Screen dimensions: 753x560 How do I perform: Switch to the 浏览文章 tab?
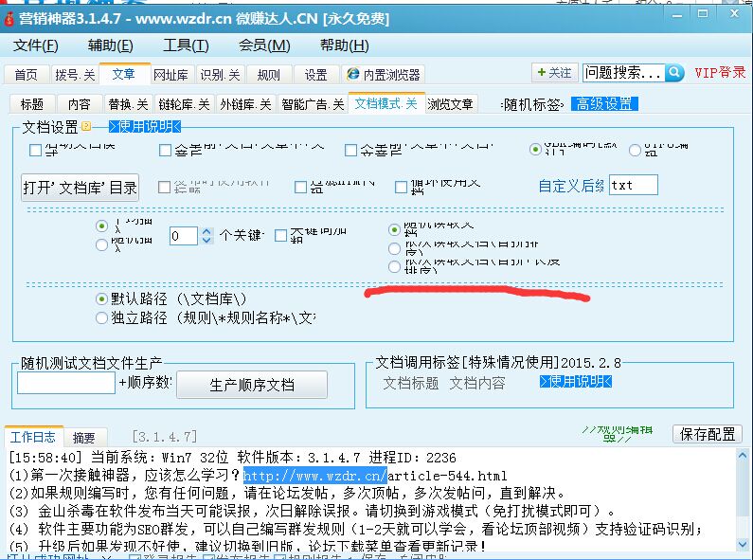coord(450,104)
